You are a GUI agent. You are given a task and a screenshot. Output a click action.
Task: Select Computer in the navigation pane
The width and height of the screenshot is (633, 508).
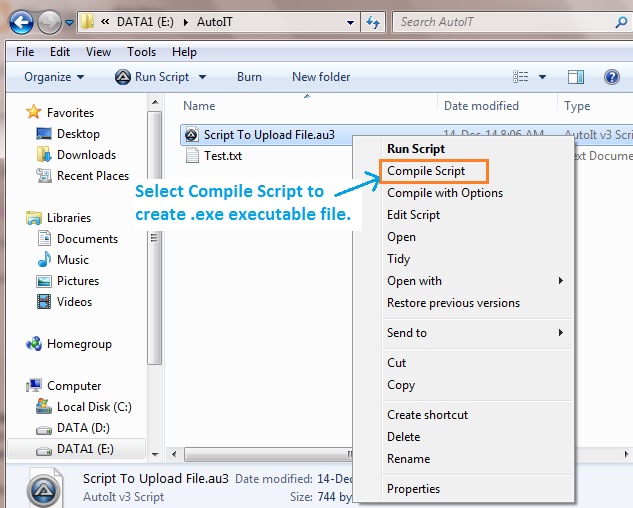[74, 386]
